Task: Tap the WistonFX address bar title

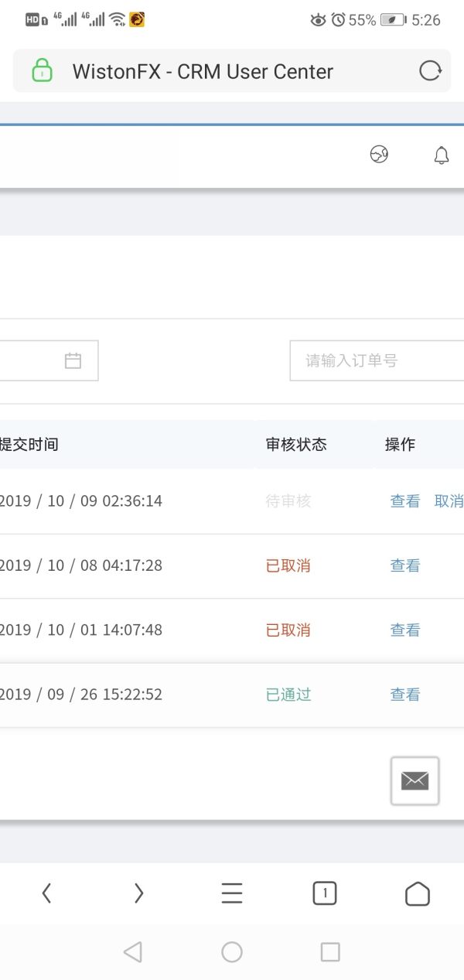Action: tap(203, 71)
